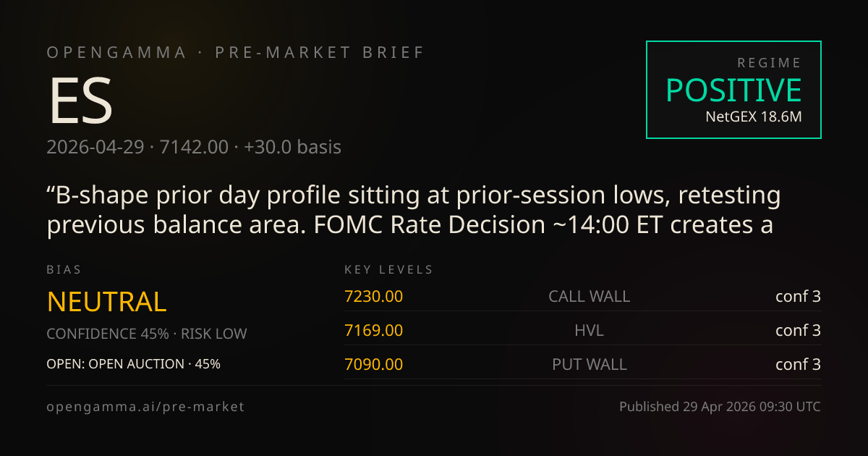
Task: Open the opengamma.ai/pre-market link
Action: pyautogui.click(x=145, y=407)
